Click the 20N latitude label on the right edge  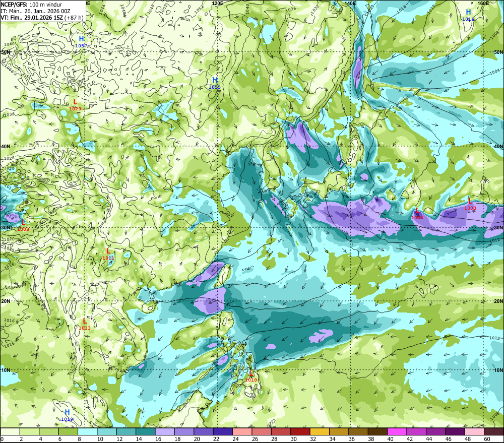498,301
